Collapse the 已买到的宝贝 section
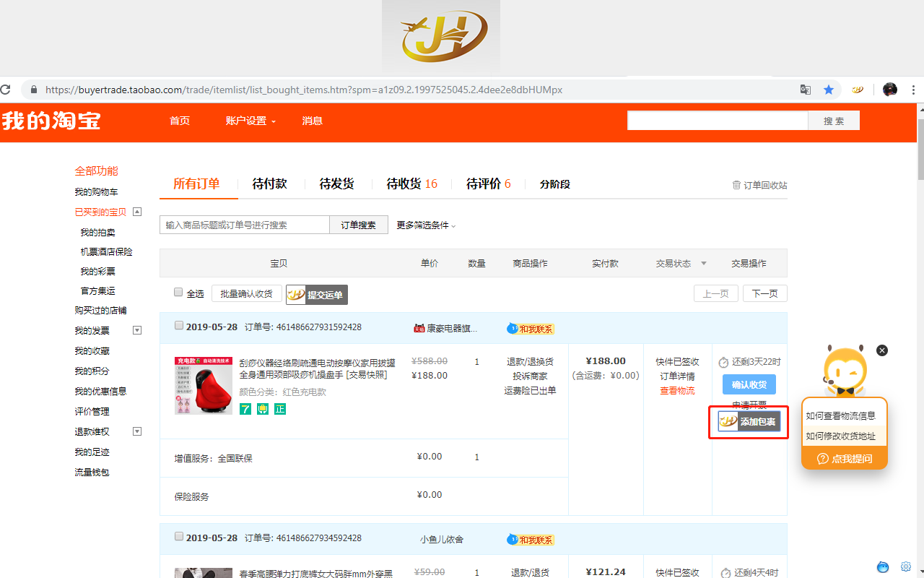The image size is (924, 578). point(137,212)
